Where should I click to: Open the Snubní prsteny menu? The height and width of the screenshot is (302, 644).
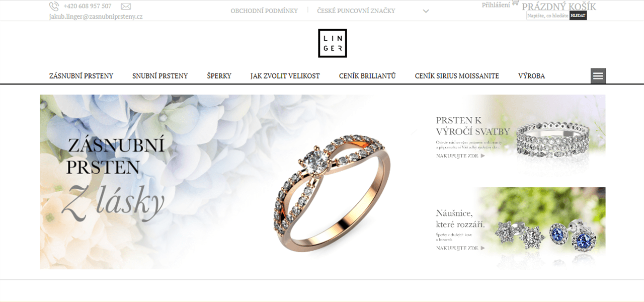coord(160,76)
